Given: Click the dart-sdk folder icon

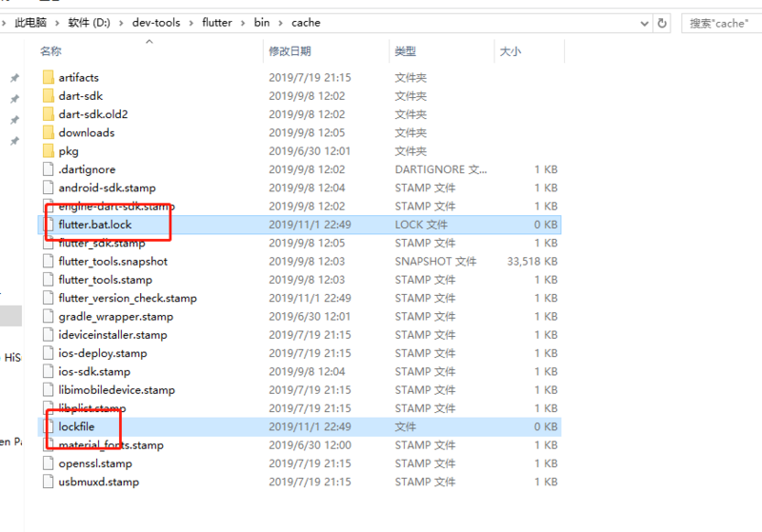Looking at the screenshot, I should (49, 95).
